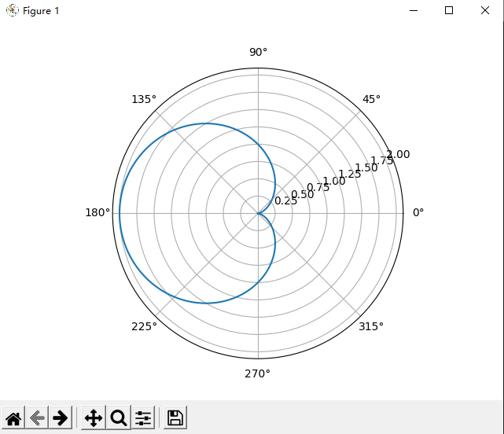The height and width of the screenshot is (434, 504).
Task: Click the 2.00 radial tick label
Action: click(398, 154)
